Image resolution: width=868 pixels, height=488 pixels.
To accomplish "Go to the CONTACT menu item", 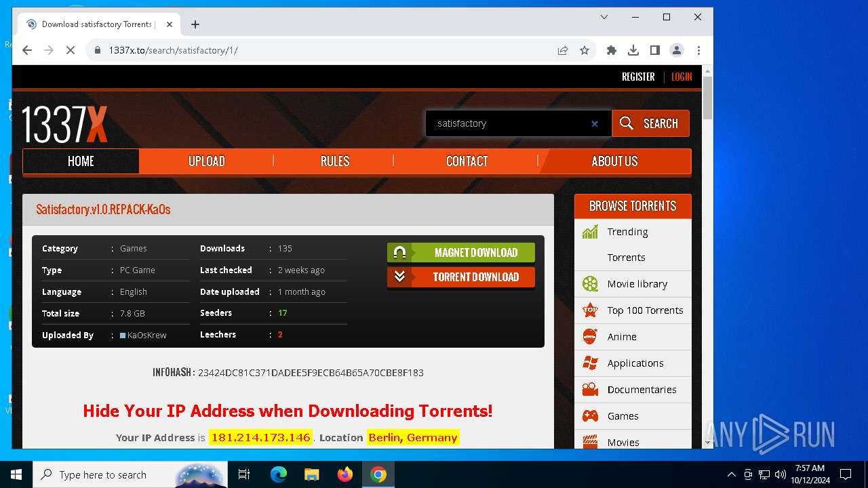I will (x=467, y=161).
